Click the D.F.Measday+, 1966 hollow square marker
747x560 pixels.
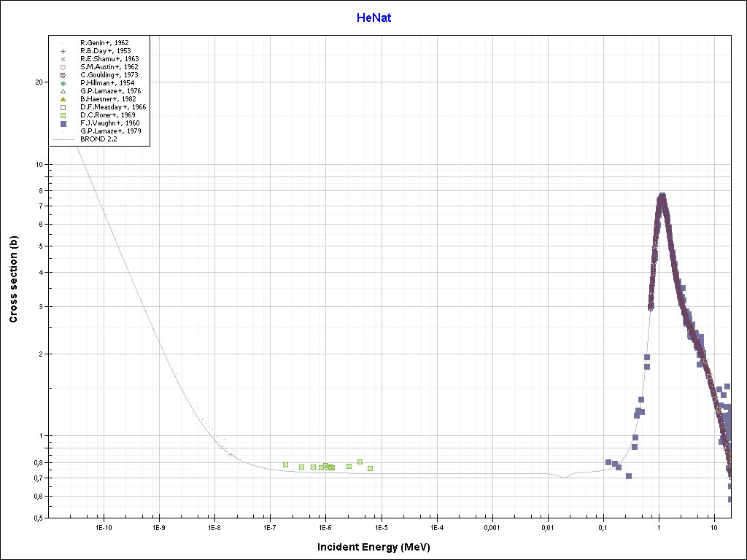(x=63, y=107)
